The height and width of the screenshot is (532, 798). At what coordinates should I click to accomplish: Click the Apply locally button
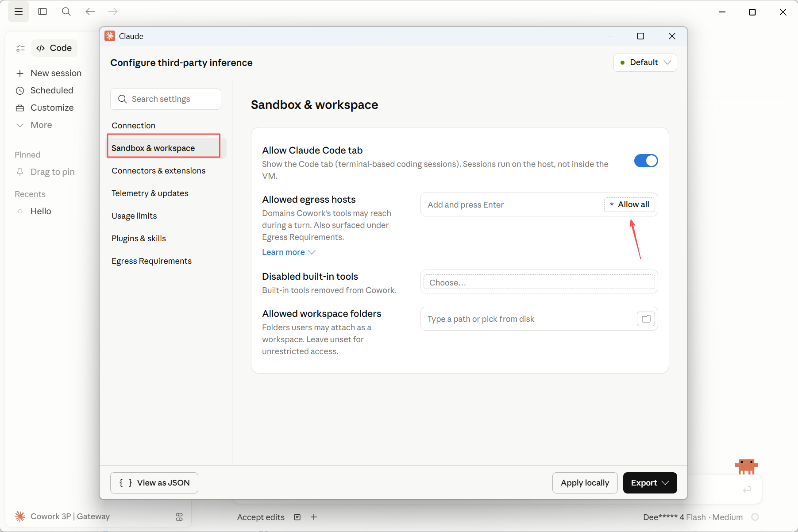[x=585, y=483]
